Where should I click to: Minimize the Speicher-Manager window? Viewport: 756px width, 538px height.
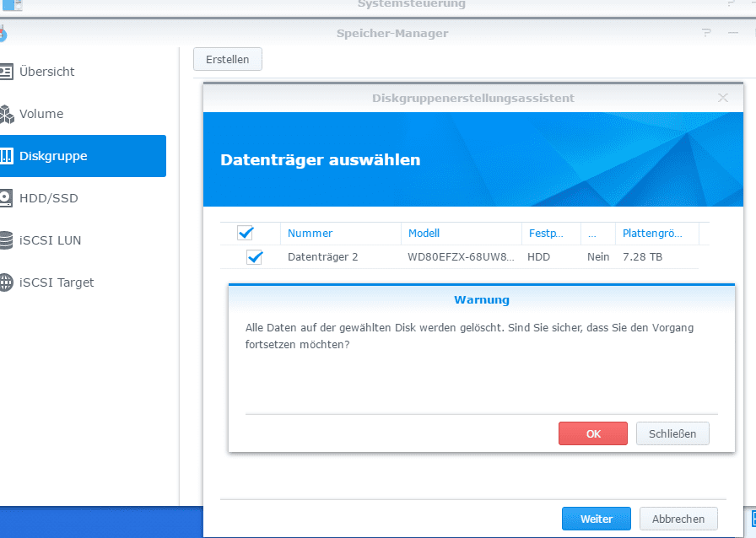pos(733,33)
